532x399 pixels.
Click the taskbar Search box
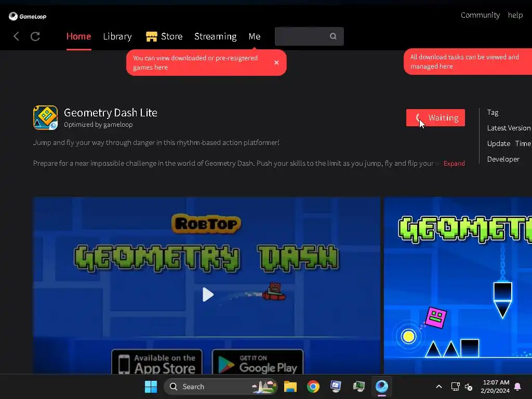click(220, 387)
